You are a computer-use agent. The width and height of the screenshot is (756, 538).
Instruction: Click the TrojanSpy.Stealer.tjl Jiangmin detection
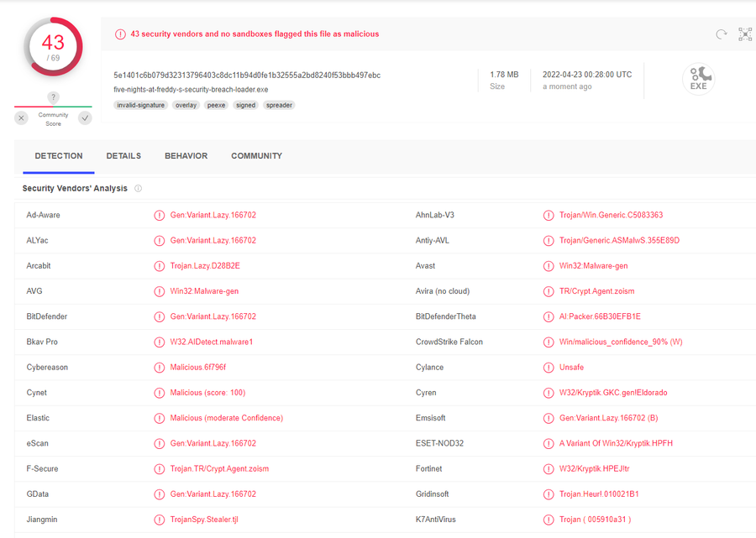[x=204, y=520]
